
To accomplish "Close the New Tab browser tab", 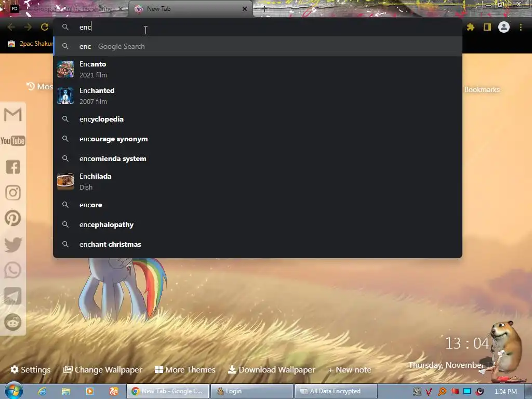I will coord(245,9).
